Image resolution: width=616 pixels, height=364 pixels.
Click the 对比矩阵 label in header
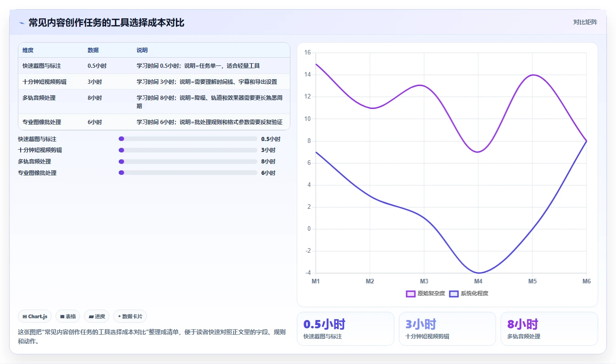585,22
